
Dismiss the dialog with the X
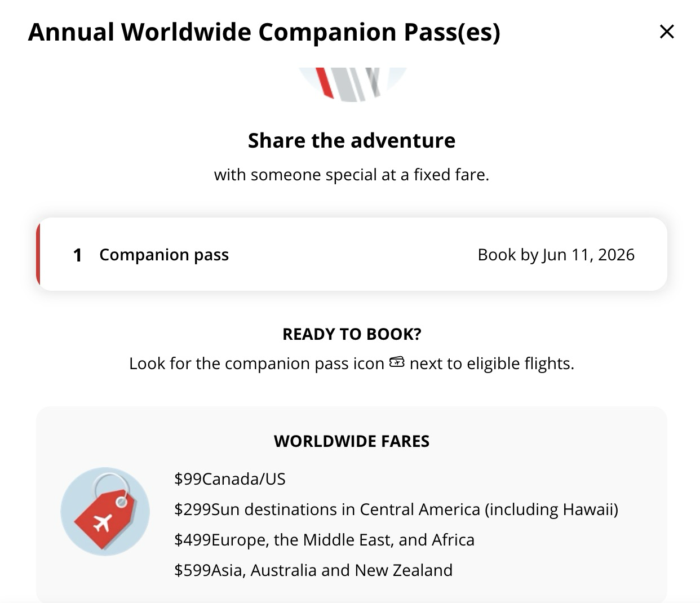(667, 32)
